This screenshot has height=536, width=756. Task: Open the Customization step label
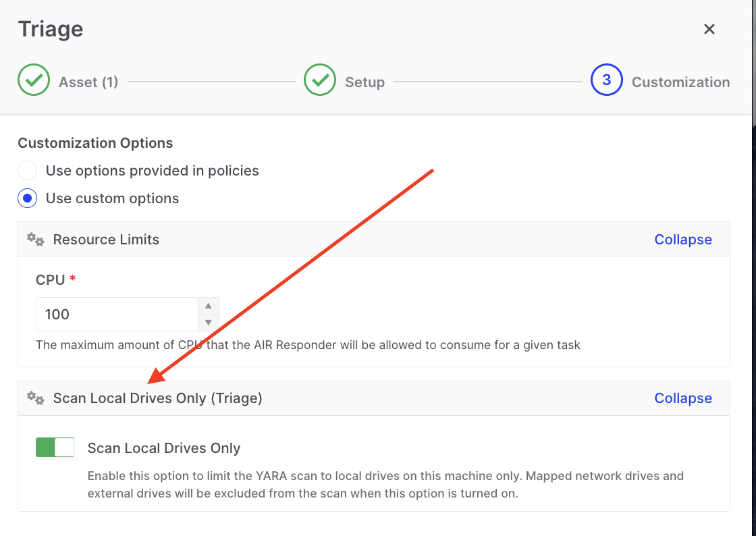(x=680, y=82)
